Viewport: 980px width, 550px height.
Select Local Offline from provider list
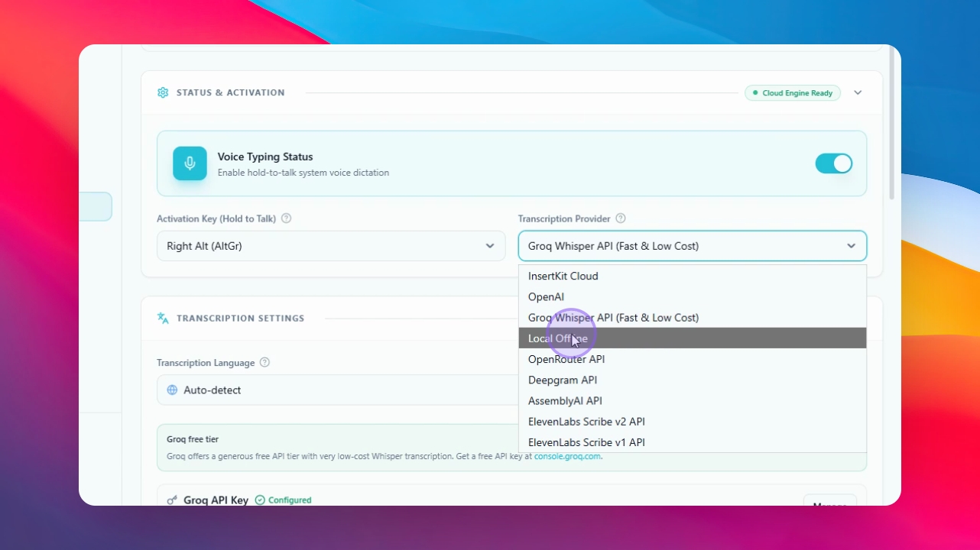pyautogui.click(x=693, y=338)
